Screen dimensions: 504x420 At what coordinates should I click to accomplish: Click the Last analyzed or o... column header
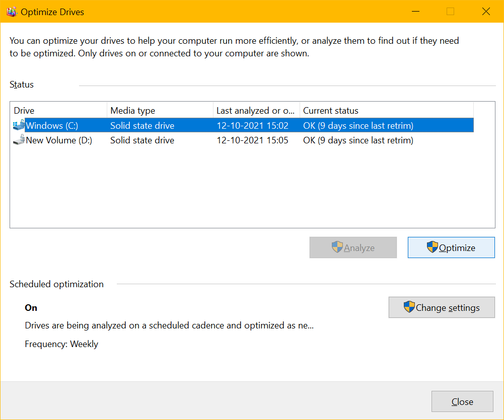[x=256, y=111]
